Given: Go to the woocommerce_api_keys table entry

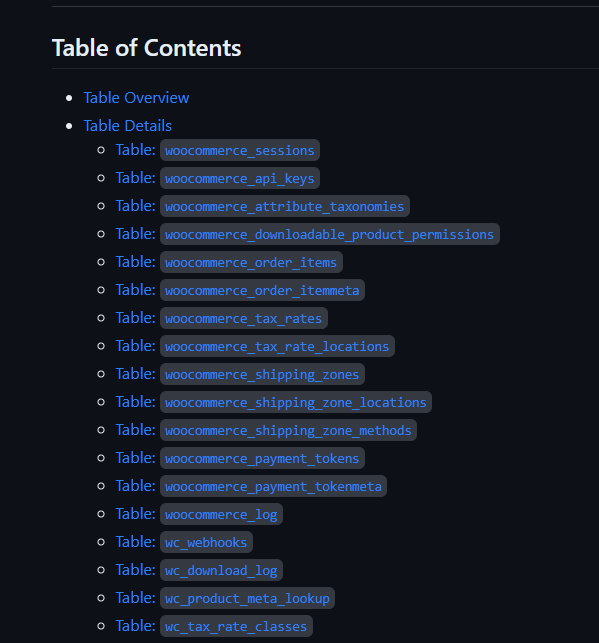Looking at the screenshot, I should [x=218, y=178].
